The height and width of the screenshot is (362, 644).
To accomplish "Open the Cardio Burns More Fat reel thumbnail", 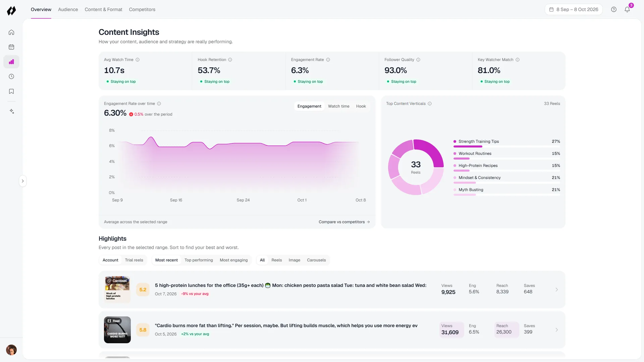I will [117, 330].
